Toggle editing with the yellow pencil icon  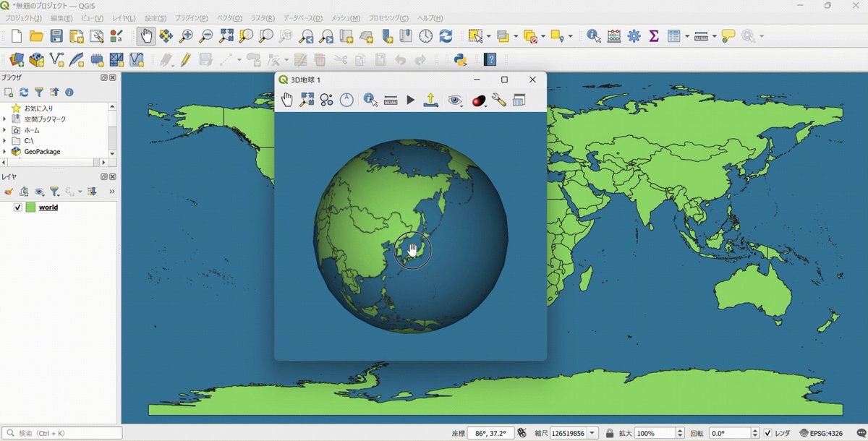[186, 60]
